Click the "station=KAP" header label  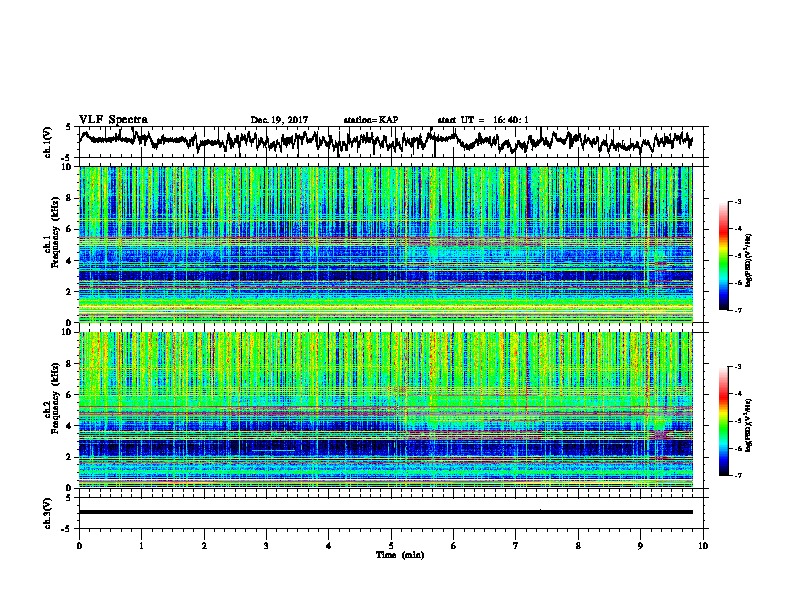(x=371, y=120)
